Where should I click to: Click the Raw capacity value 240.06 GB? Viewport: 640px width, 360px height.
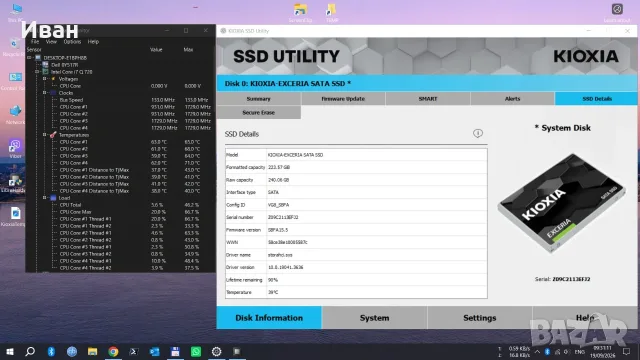[279, 180]
